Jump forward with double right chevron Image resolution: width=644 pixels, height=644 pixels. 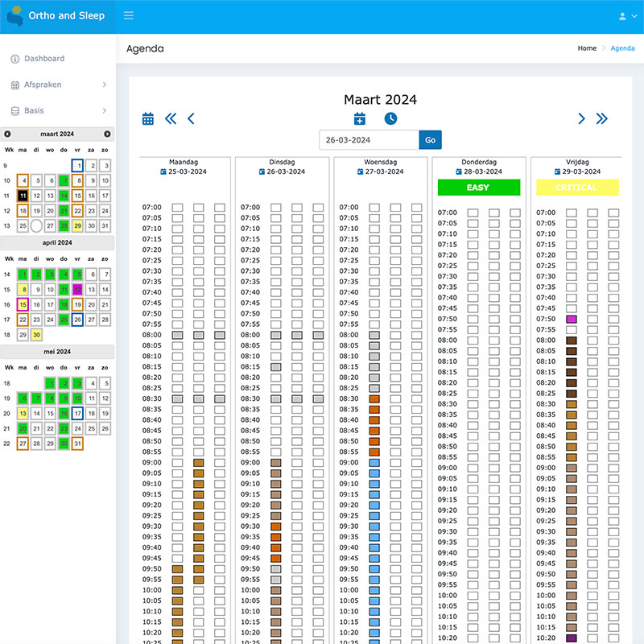tap(601, 118)
